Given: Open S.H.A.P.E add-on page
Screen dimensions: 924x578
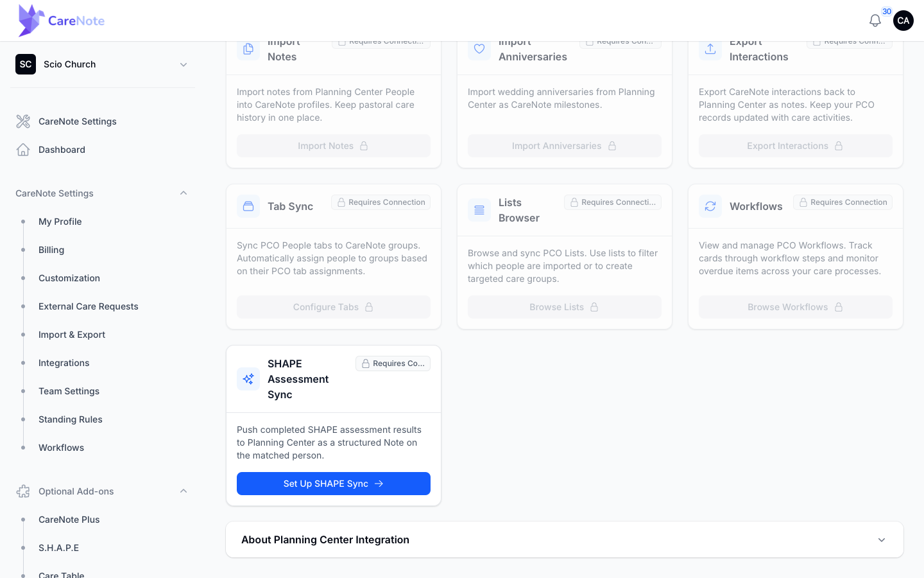Looking at the screenshot, I should coord(59,548).
